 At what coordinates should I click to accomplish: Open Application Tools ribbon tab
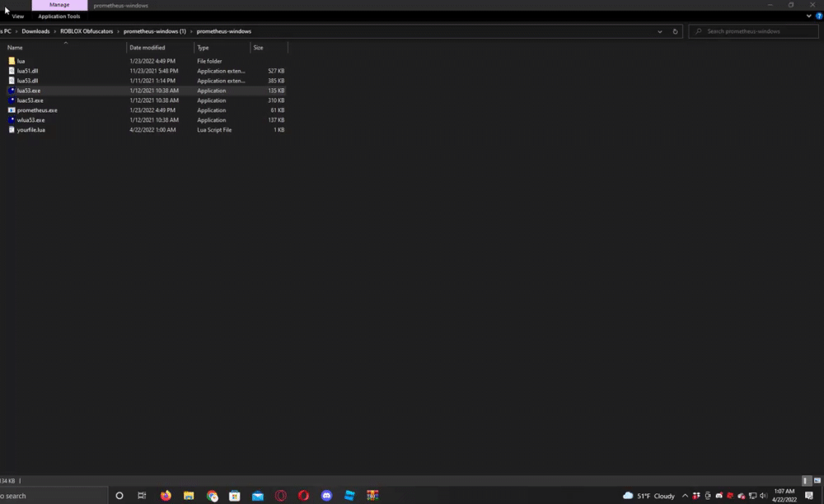click(x=59, y=16)
